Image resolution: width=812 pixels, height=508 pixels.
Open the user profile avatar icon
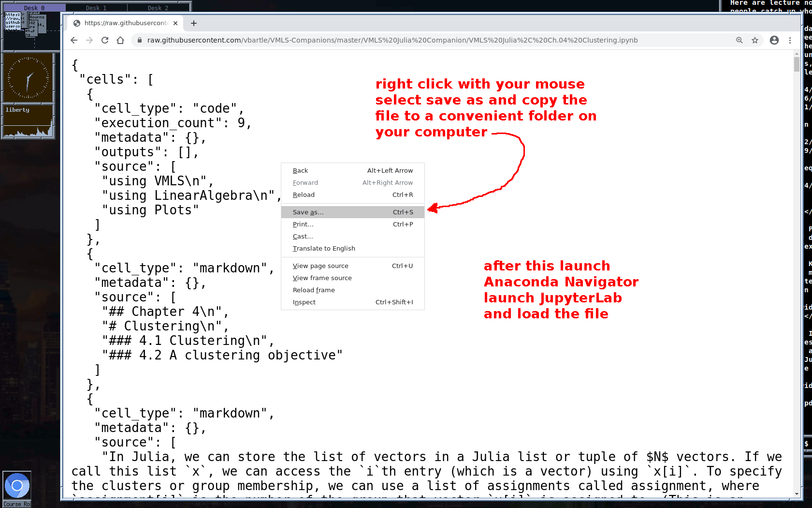(774, 40)
